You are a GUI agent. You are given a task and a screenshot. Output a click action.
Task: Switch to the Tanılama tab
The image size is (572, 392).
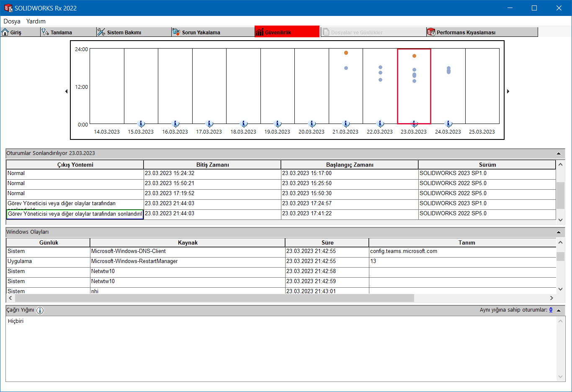point(68,32)
